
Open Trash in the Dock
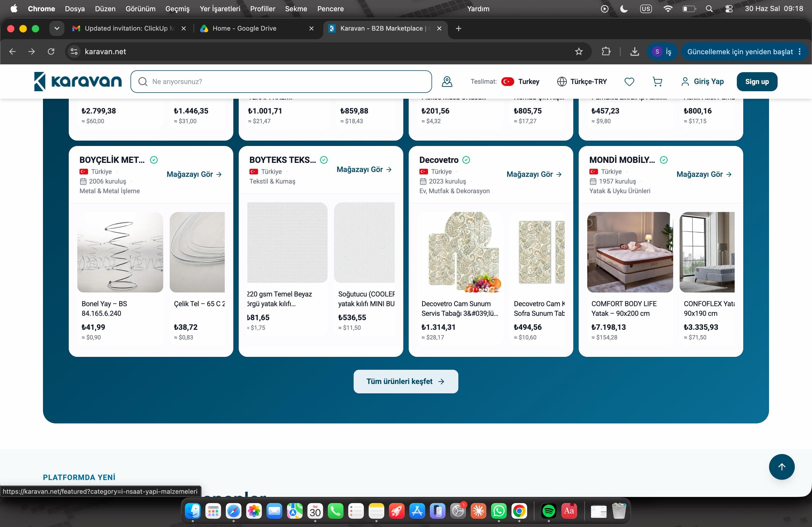619,511
